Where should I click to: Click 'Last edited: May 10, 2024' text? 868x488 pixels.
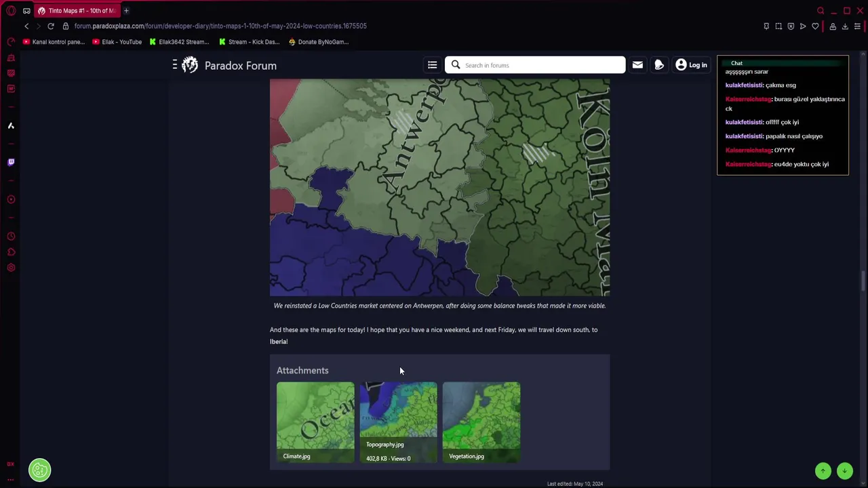tap(575, 484)
